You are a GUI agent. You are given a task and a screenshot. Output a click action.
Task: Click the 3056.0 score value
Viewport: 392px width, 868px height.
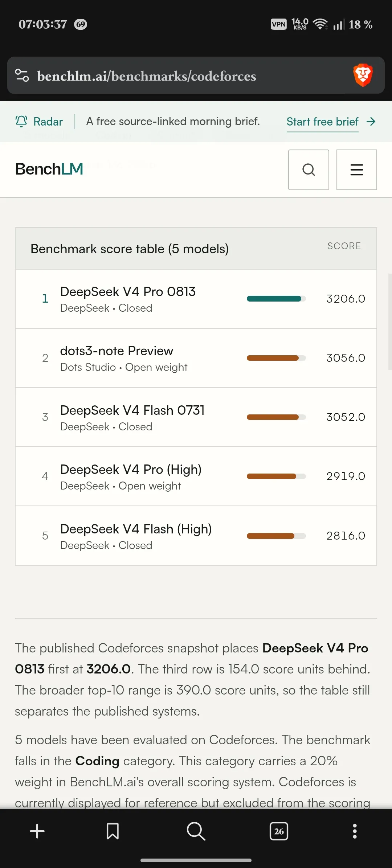click(x=346, y=358)
